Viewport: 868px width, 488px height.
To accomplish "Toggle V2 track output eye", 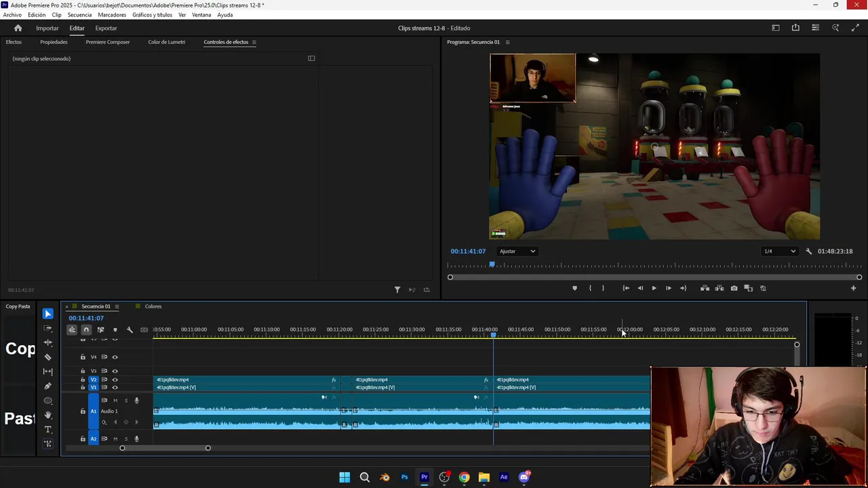I will coord(115,380).
